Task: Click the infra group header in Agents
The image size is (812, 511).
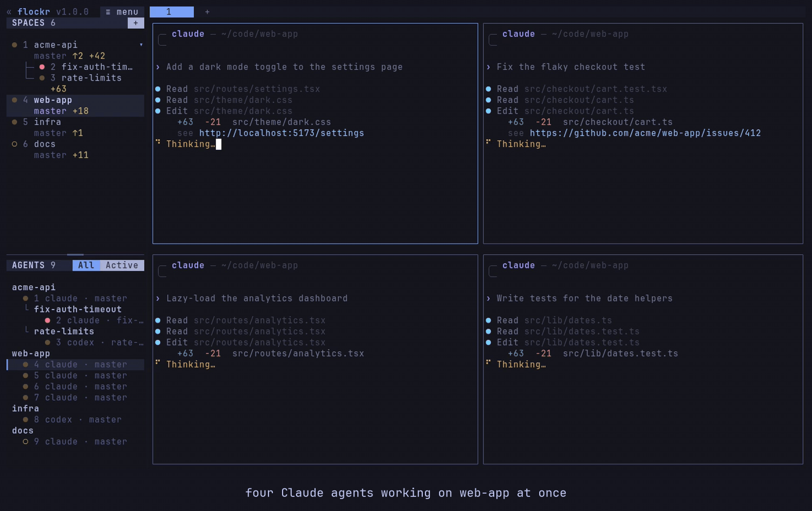Action: 25,409
